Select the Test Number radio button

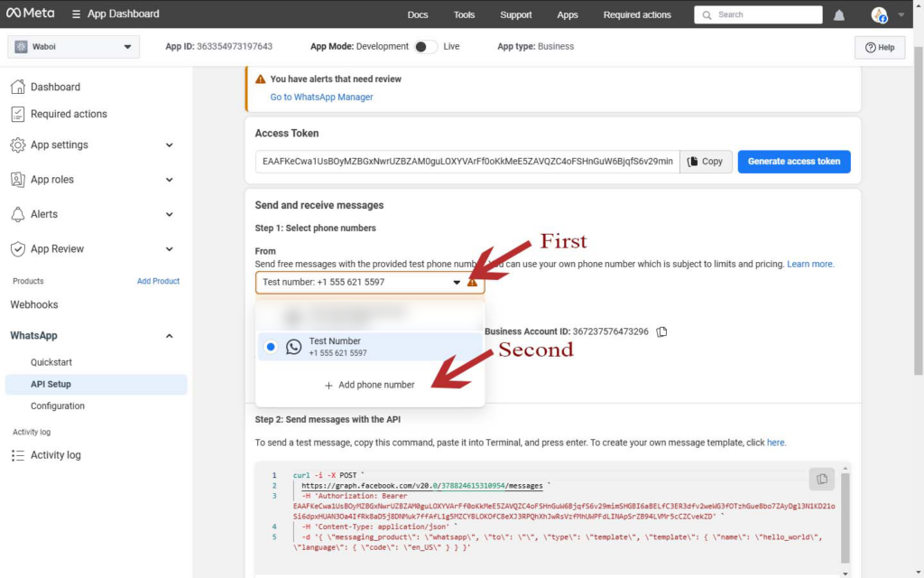[271, 347]
